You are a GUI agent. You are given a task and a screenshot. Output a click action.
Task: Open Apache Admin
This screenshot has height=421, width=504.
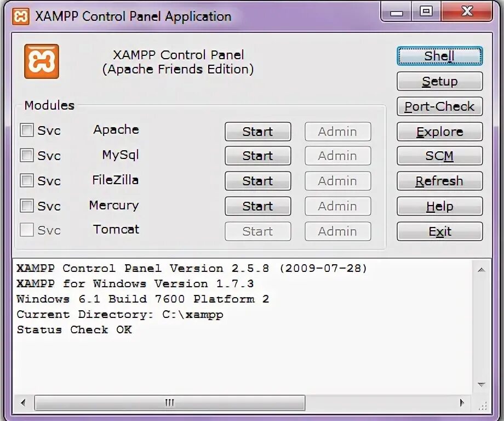[338, 131]
